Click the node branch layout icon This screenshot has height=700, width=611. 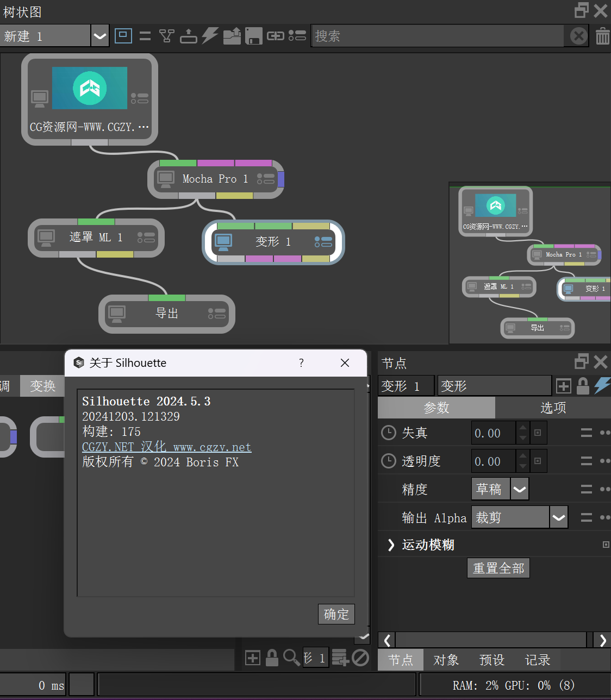tap(166, 36)
